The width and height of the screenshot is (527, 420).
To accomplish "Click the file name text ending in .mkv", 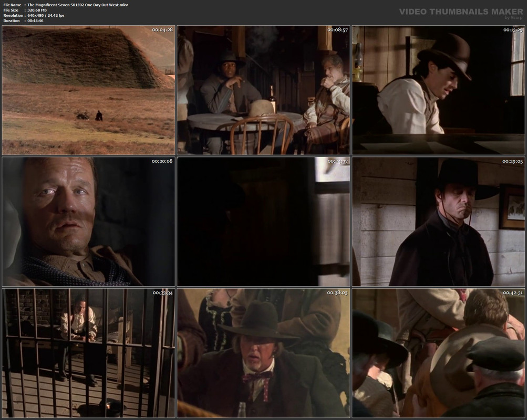I will 78,5.
